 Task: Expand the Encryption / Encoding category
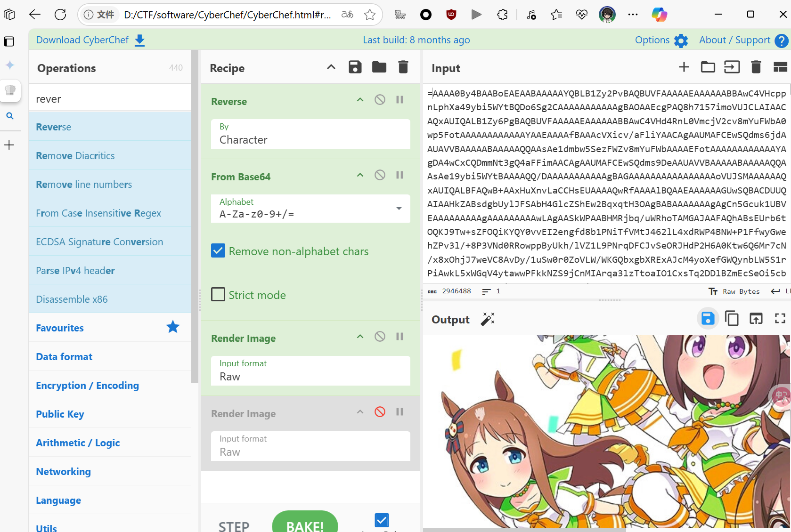[110, 385]
